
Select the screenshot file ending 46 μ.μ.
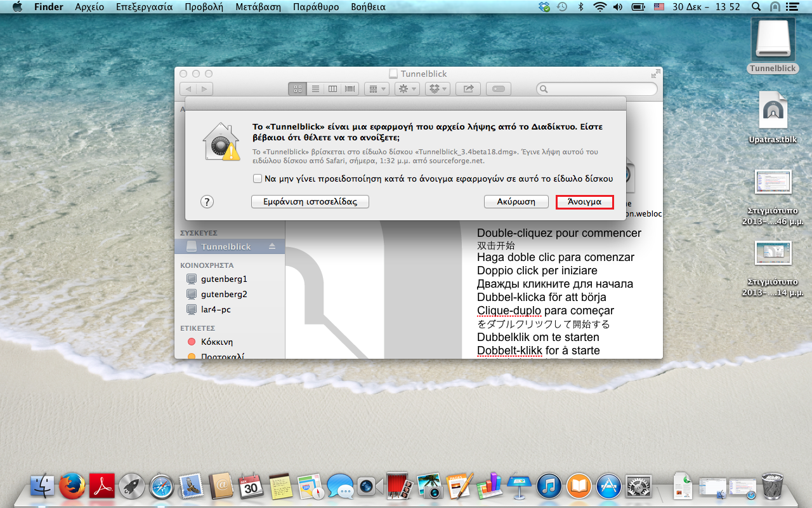tap(772, 197)
